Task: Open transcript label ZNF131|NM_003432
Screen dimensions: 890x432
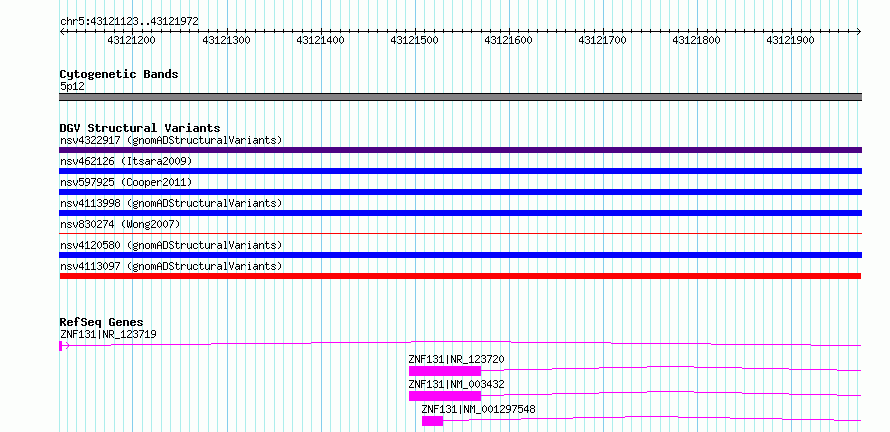Action: (x=456, y=384)
